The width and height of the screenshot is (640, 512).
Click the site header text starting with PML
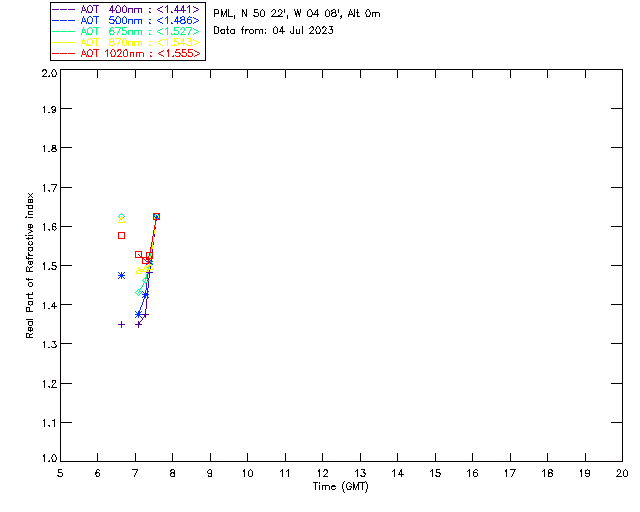tap(297, 14)
